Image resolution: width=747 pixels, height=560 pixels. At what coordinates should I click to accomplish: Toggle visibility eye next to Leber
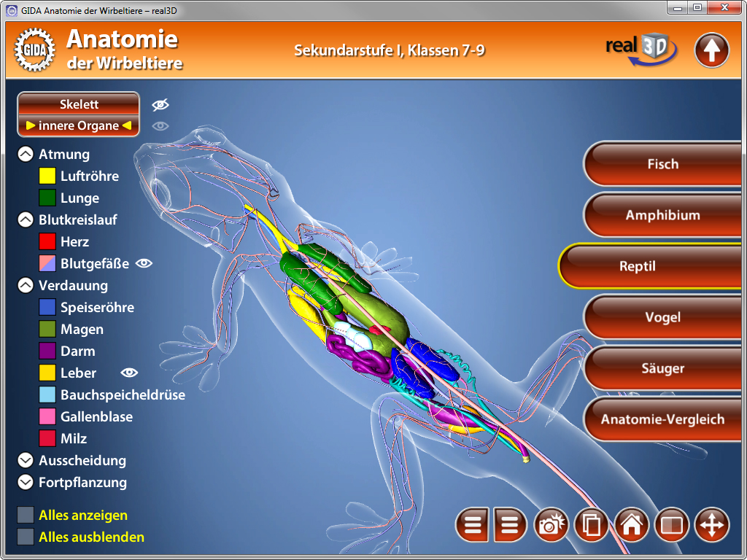click(129, 373)
